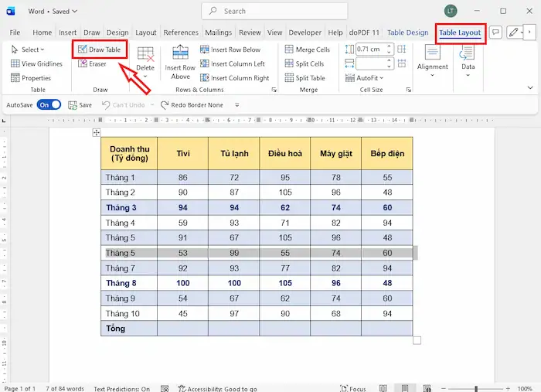Open the Delete dropdown menu
Screen dimensions: 541x392
tap(145, 68)
